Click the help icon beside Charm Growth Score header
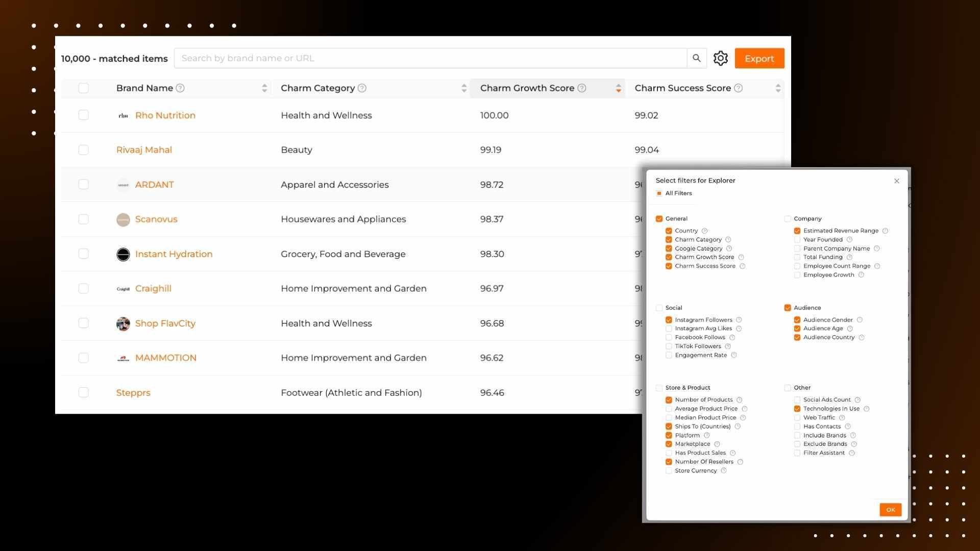The image size is (980, 551). pyautogui.click(x=581, y=88)
